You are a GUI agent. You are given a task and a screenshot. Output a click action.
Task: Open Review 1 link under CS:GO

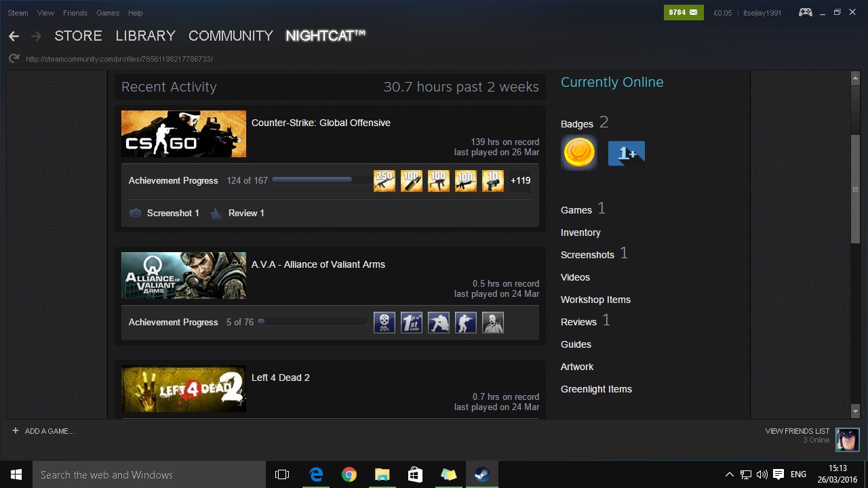[x=246, y=213]
